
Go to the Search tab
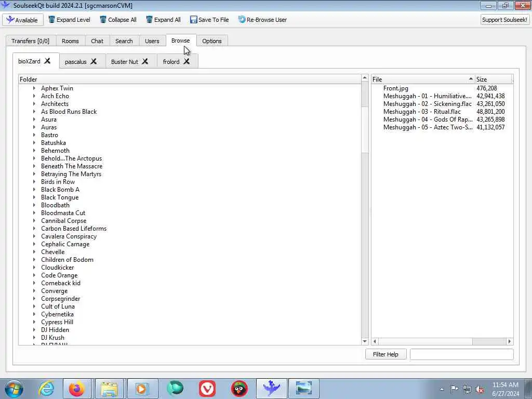[x=124, y=41]
